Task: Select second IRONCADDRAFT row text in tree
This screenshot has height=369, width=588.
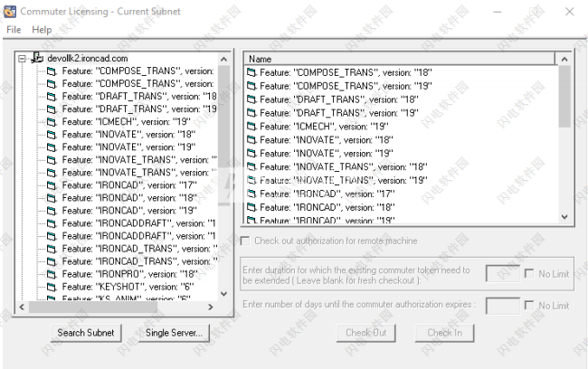Action: (x=138, y=236)
